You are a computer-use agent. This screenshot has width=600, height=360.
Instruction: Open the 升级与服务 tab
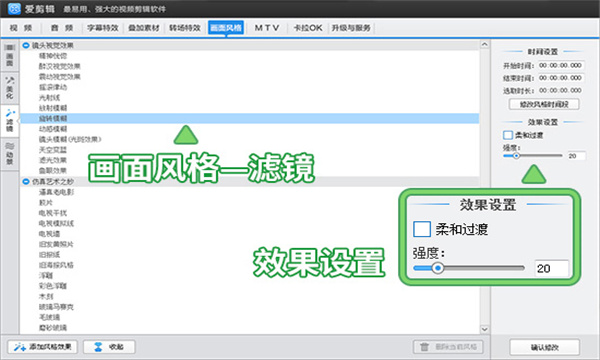tap(351, 28)
